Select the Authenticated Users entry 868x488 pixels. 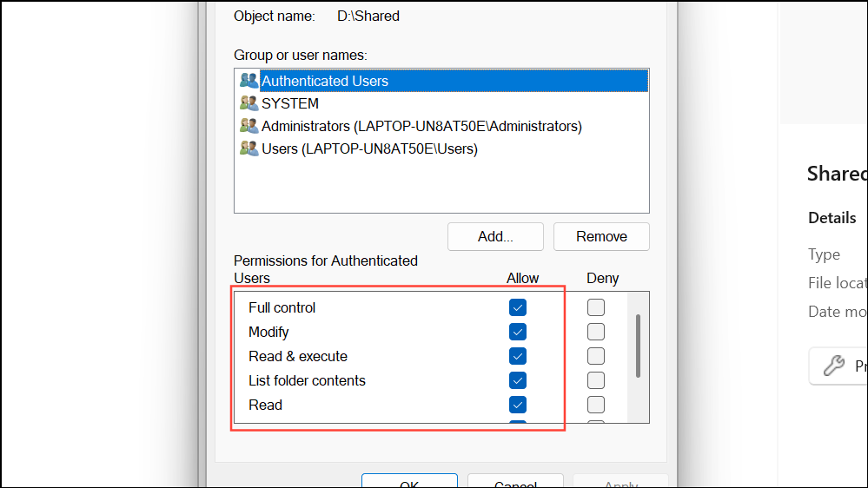tap(325, 81)
